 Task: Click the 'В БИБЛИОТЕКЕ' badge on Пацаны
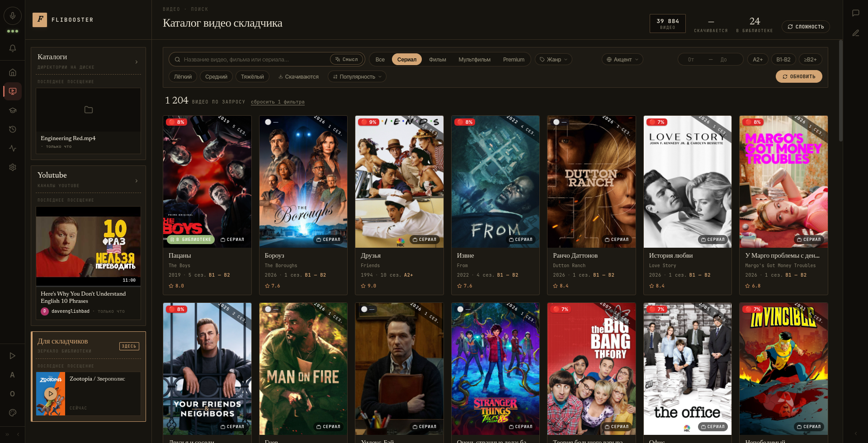click(x=191, y=240)
